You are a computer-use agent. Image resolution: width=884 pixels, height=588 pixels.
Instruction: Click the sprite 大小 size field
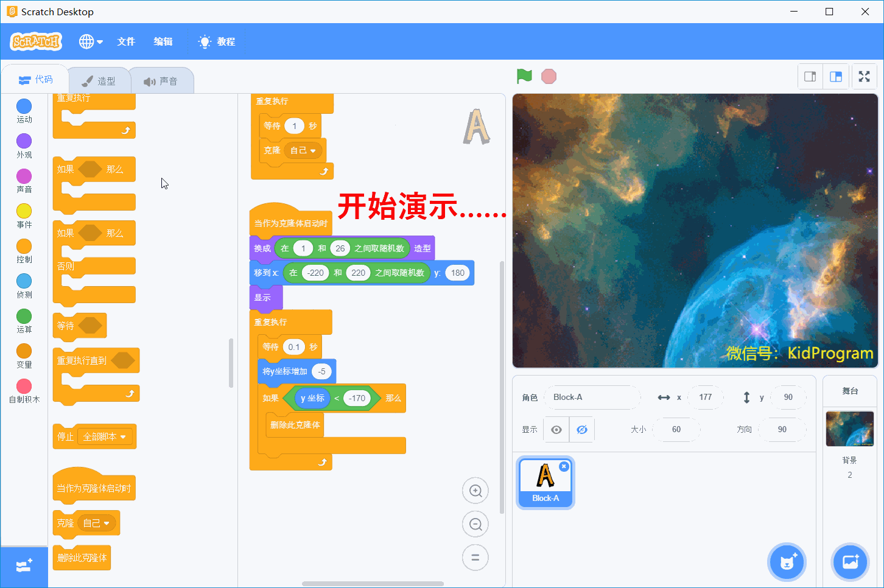click(676, 430)
